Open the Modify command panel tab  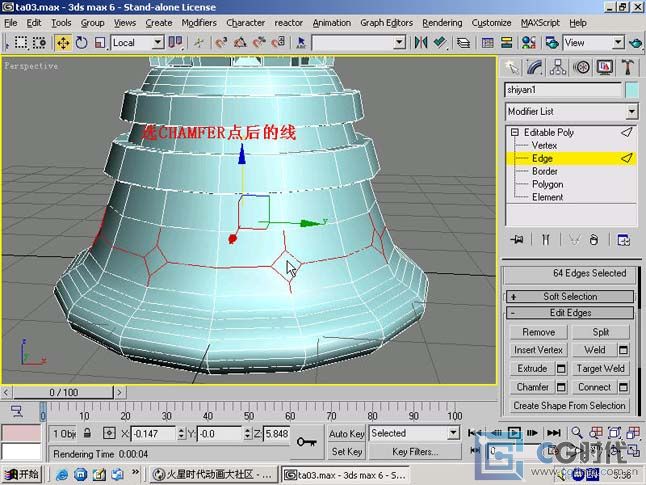click(x=534, y=67)
